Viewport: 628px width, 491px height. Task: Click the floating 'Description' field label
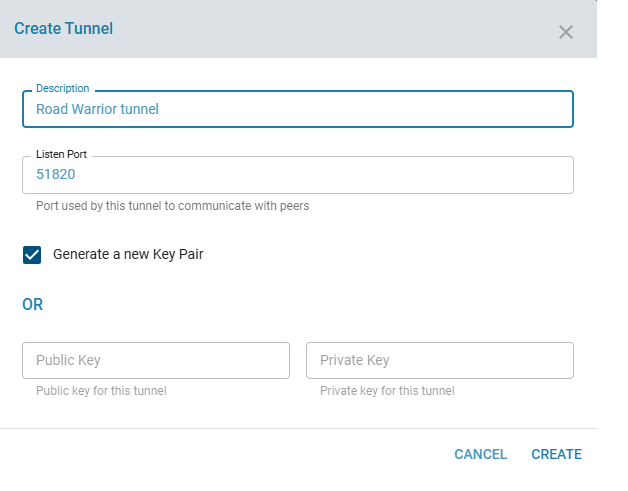(x=62, y=89)
